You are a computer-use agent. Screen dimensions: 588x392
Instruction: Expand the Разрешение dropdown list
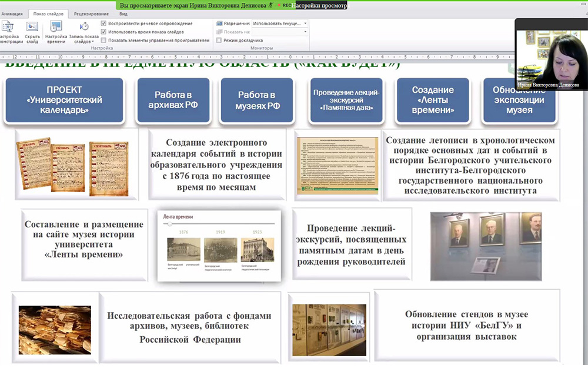coord(305,24)
